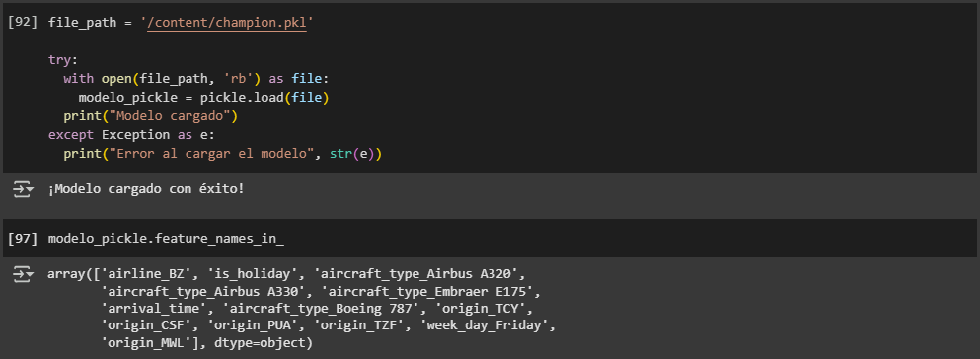
Task: Place the cursor on the file_path variable assignment
Action: tap(182, 23)
